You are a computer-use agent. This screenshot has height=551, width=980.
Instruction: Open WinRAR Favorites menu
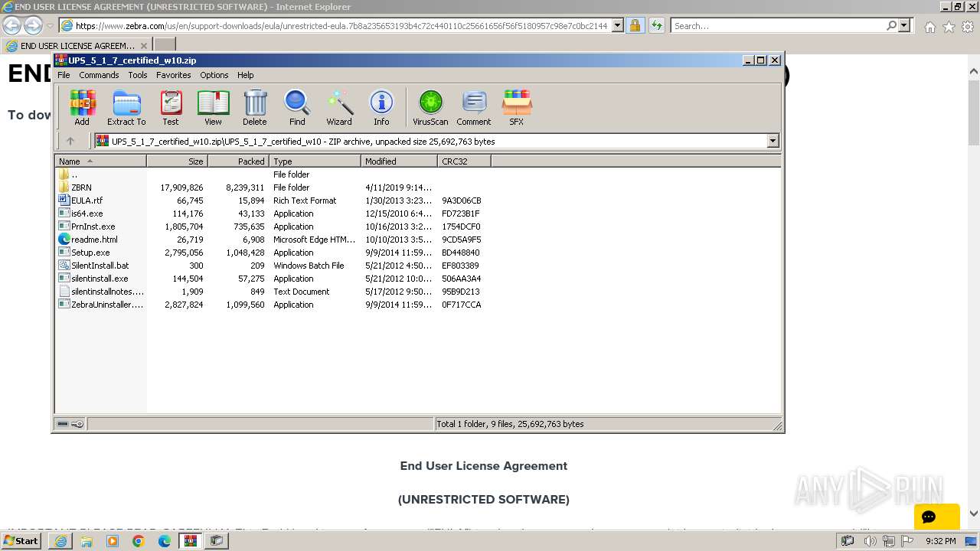(x=174, y=75)
